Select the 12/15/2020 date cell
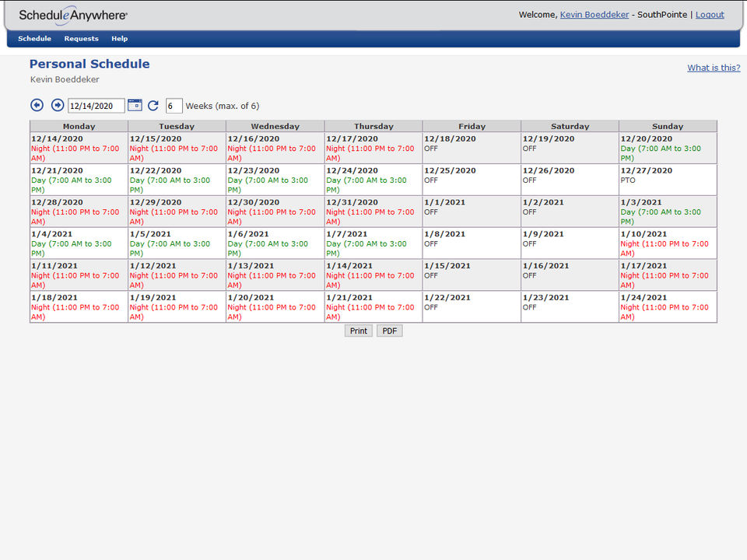 point(177,148)
